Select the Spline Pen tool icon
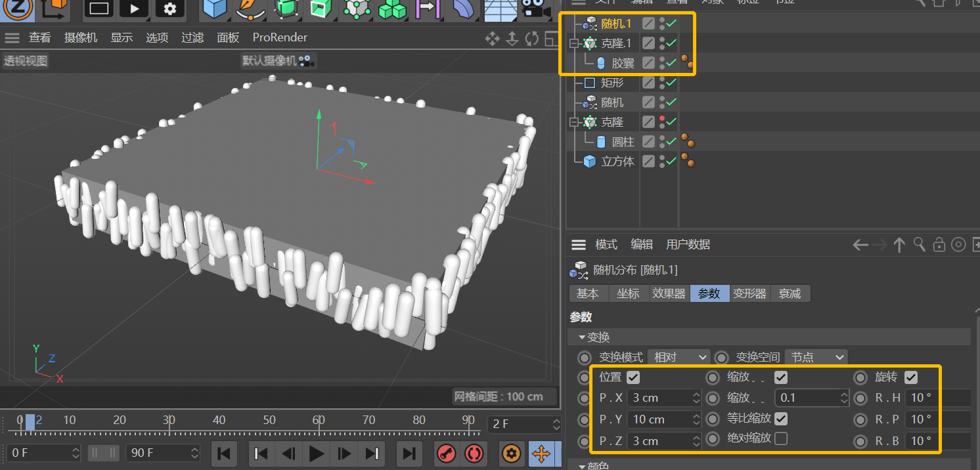This screenshot has height=470, width=980. pyautogui.click(x=250, y=9)
